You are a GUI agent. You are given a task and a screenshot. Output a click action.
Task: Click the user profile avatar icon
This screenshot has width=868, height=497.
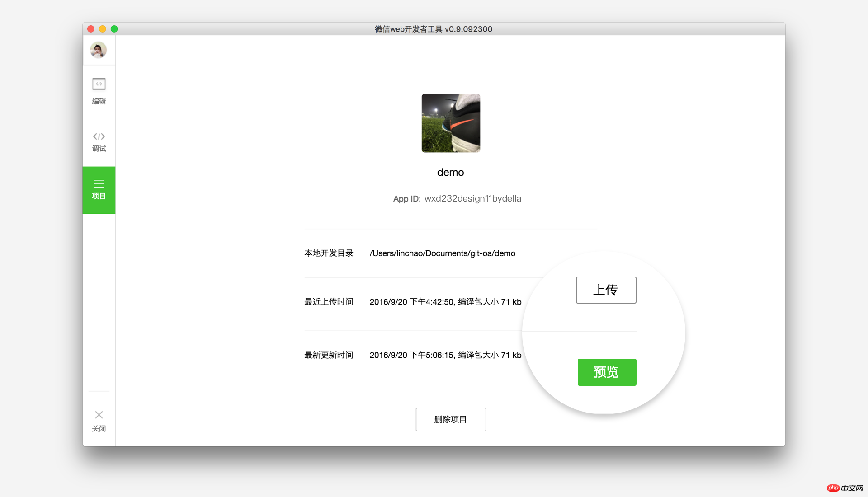99,51
